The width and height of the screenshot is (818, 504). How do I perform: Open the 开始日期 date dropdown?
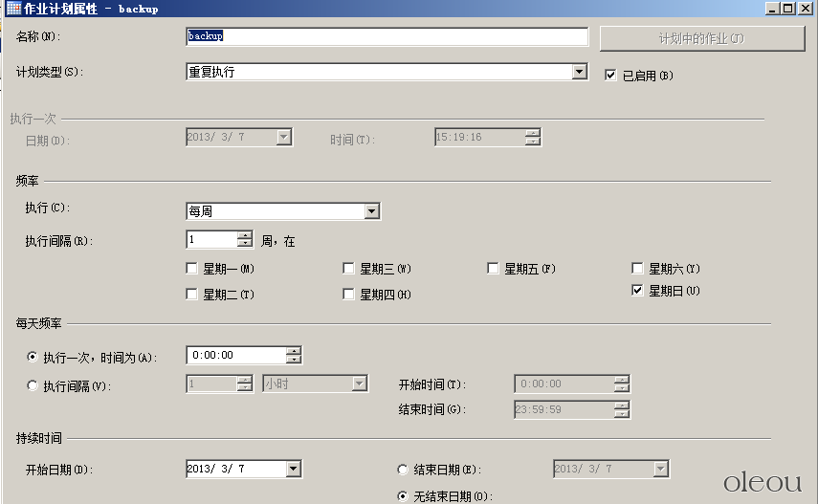pyautogui.click(x=293, y=469)
